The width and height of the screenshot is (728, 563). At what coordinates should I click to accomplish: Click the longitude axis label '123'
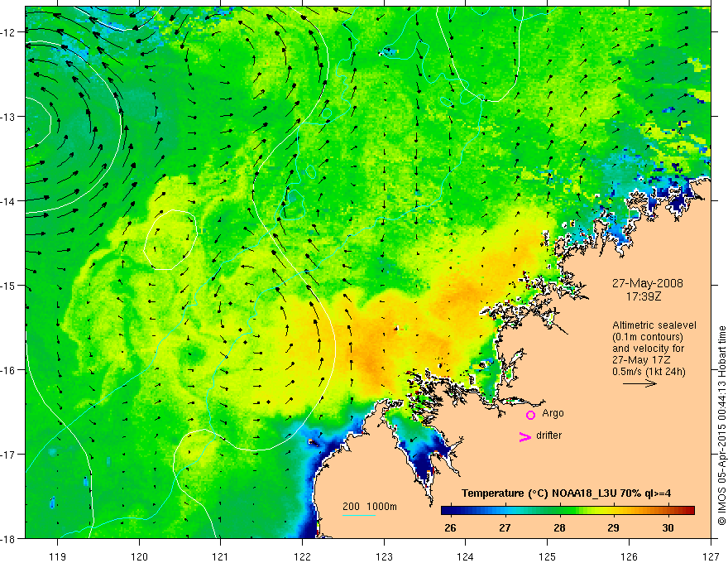coord(384,556)
